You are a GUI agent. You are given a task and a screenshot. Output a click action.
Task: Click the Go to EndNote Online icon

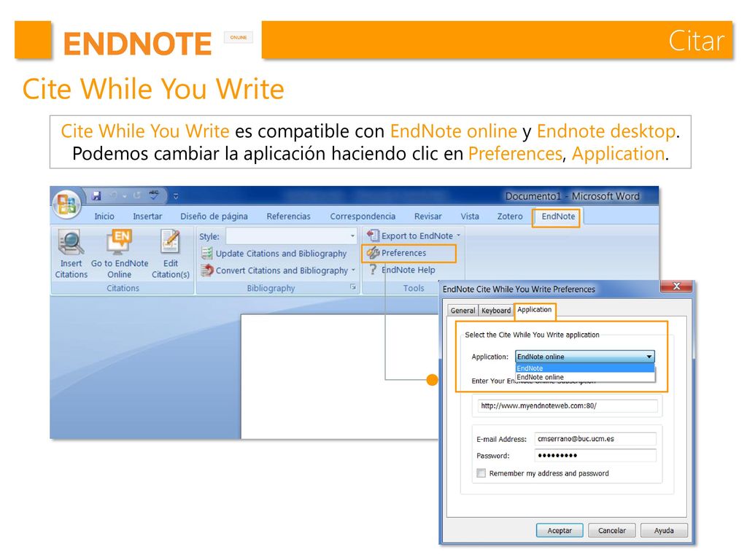(x=120, y=242)
